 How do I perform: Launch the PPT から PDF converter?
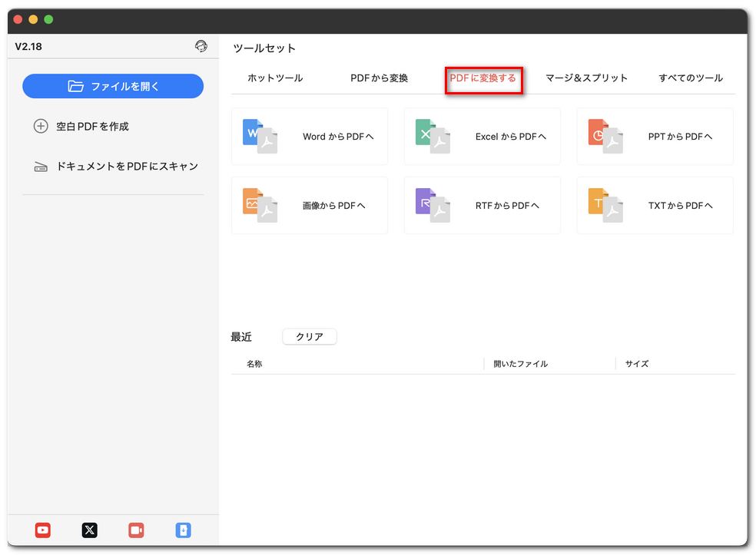tap(654, 136)
